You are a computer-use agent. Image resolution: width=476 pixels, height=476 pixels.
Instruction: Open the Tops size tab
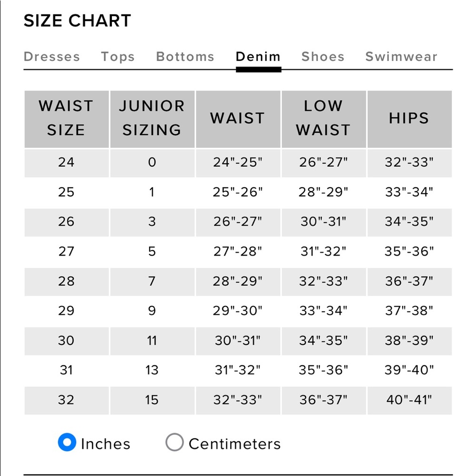click(x=118, y=57)
